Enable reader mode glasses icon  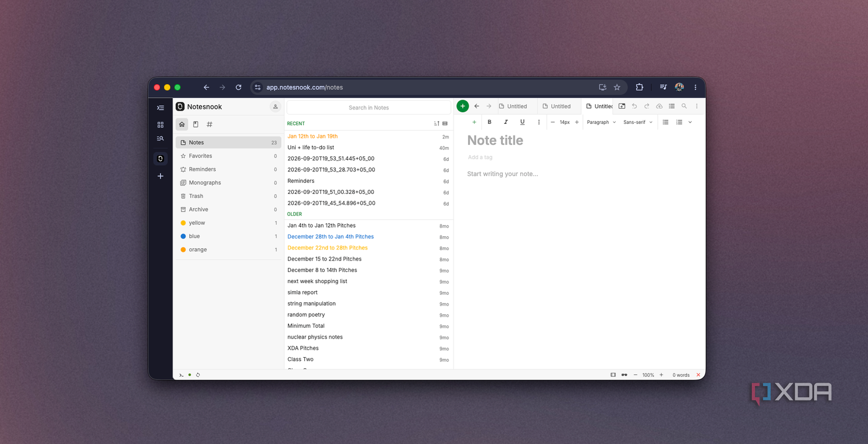(624, 375)
